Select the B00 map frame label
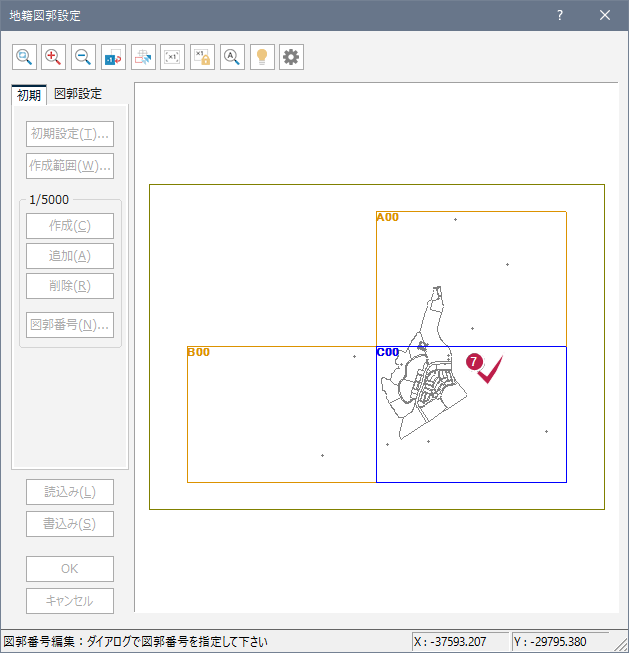Image resolution: width=629 pixels, height=653 pixels. tap(199, 352)
